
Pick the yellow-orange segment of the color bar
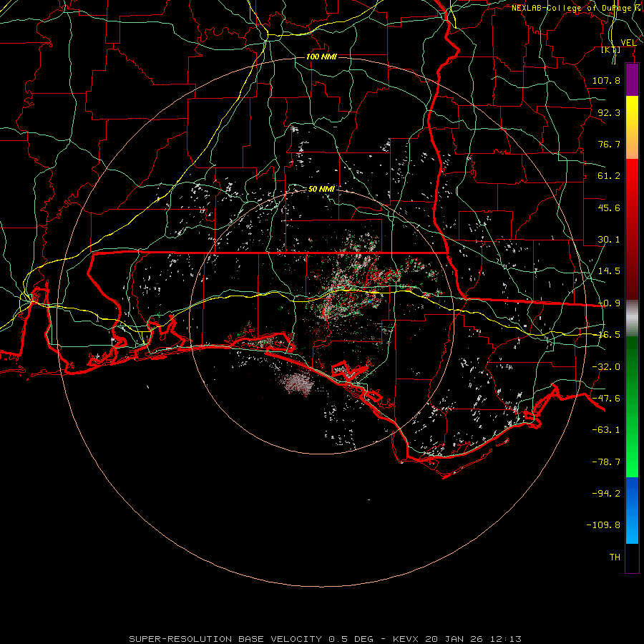click(632, 127)
